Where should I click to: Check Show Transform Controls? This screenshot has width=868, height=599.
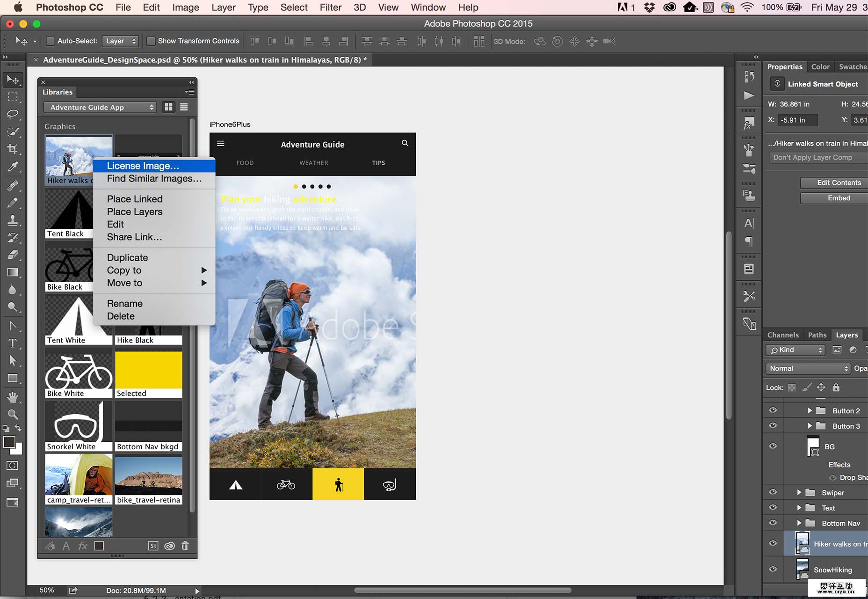(151, 41)
